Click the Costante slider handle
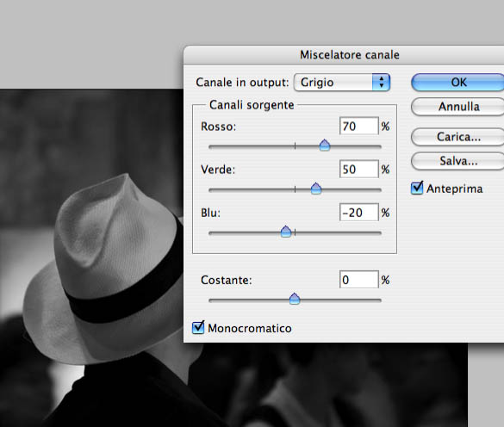 tap(295, 299)
